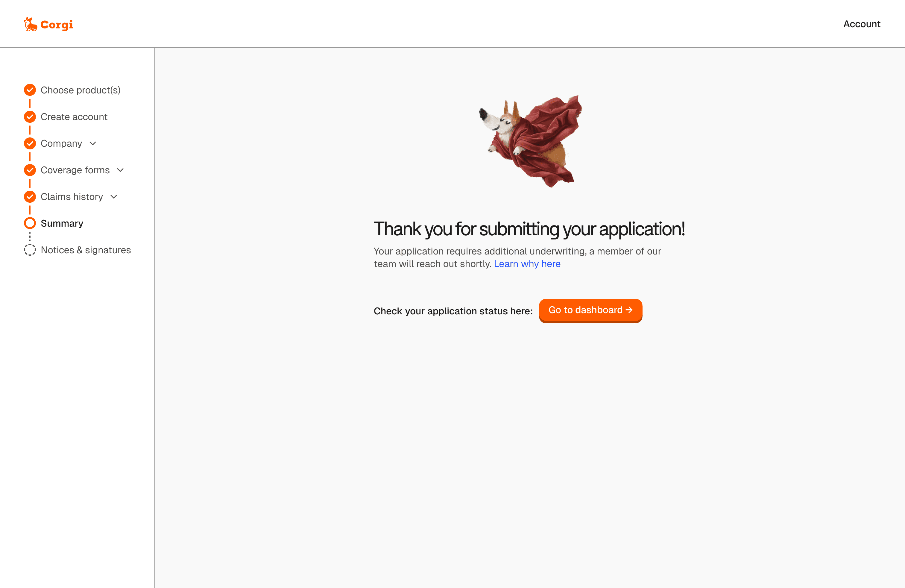Image resolution: width=905 pixels, height=588 pixels.
Task: Open the Create account step
Action: point(74,117)
